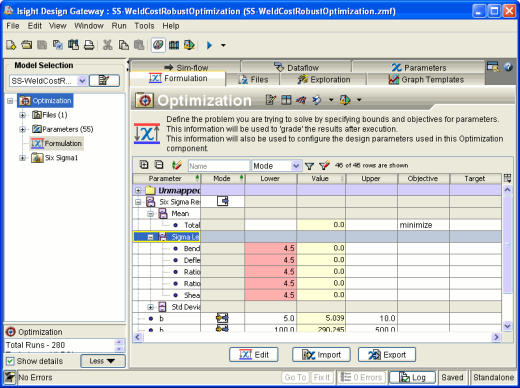Click the expand all rows icon
520x388 pixels.
tap(144, 165)
